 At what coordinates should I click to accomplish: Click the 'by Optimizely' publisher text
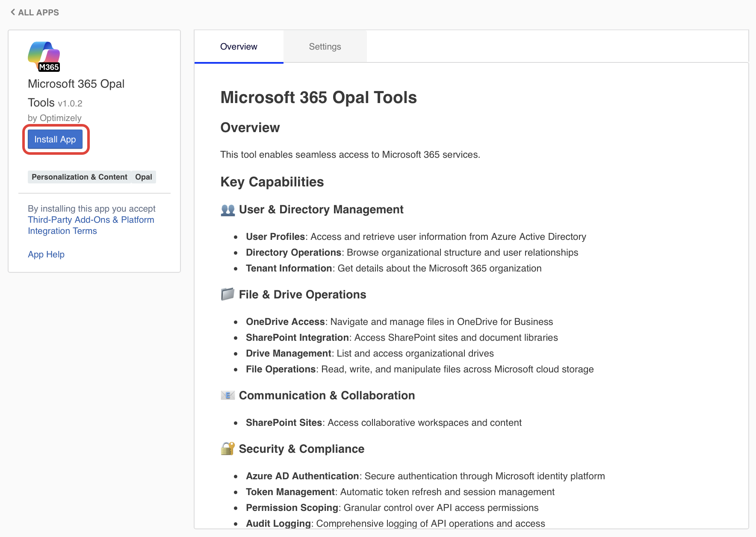(x=55, y=118)
